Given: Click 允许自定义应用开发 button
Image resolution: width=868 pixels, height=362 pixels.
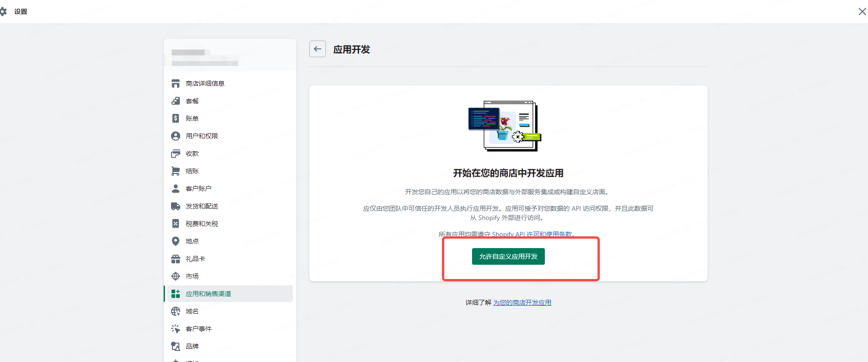Looking at the screenshot, I should pos(508,256).
